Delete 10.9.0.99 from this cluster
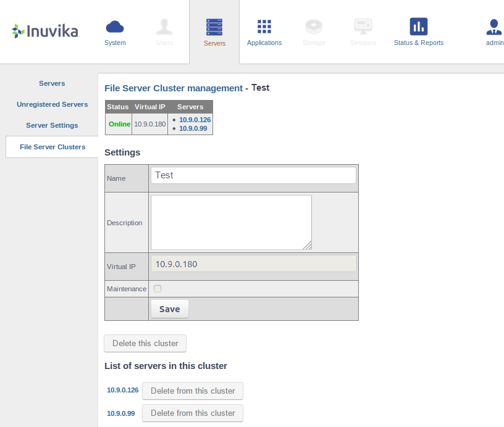Image resolution: width=504 pixels, height=427 pixels. tap(193, 413)
